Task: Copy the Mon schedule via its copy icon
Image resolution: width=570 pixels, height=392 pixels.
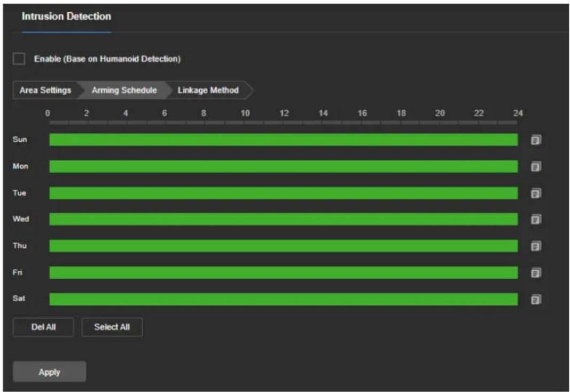Action: coord(536,167)
